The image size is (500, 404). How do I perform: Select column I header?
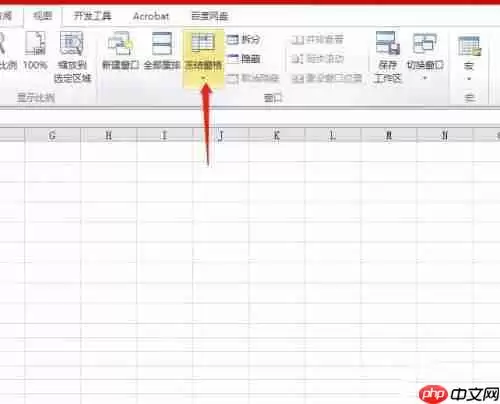[165, 135]
